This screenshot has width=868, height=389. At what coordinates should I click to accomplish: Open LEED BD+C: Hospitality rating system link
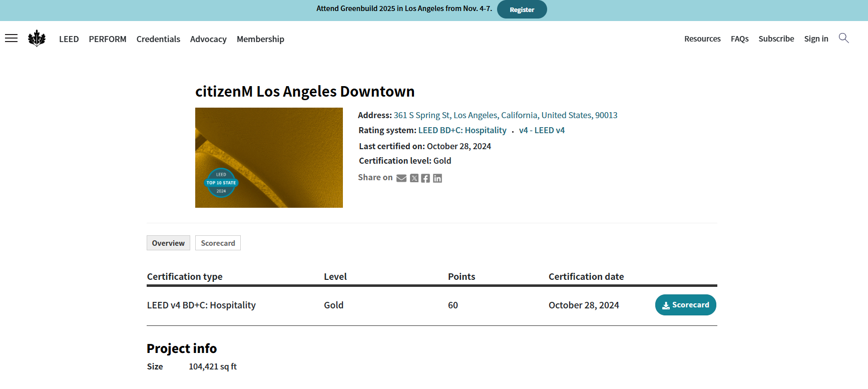(462, 130)
